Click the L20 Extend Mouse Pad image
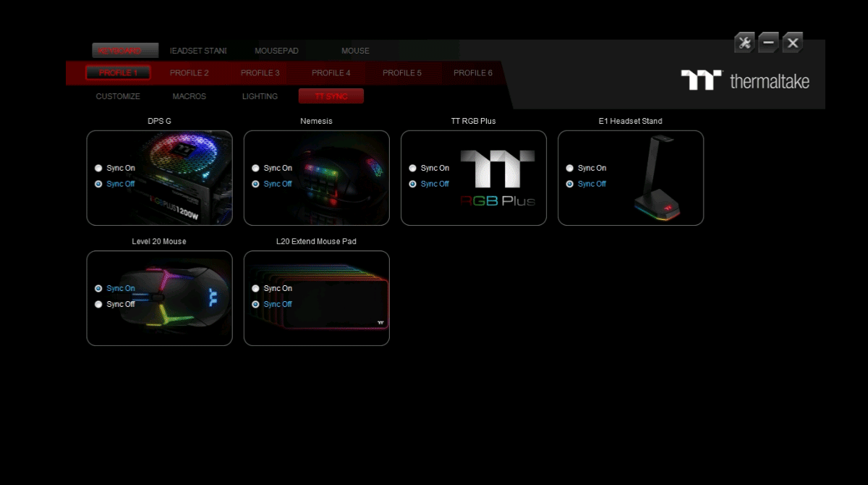 318,298
